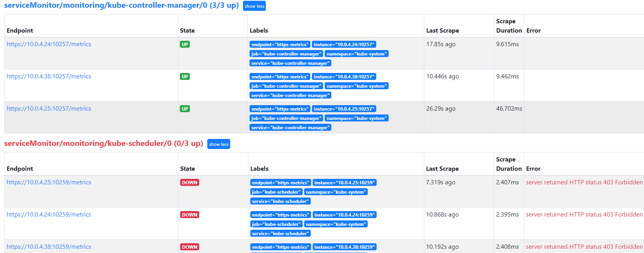The width and height of the screenshot is (644, 253).
Task: Click DOWN state badge for 10.0.4.25:10259
Action: click(x=189, y=182)
